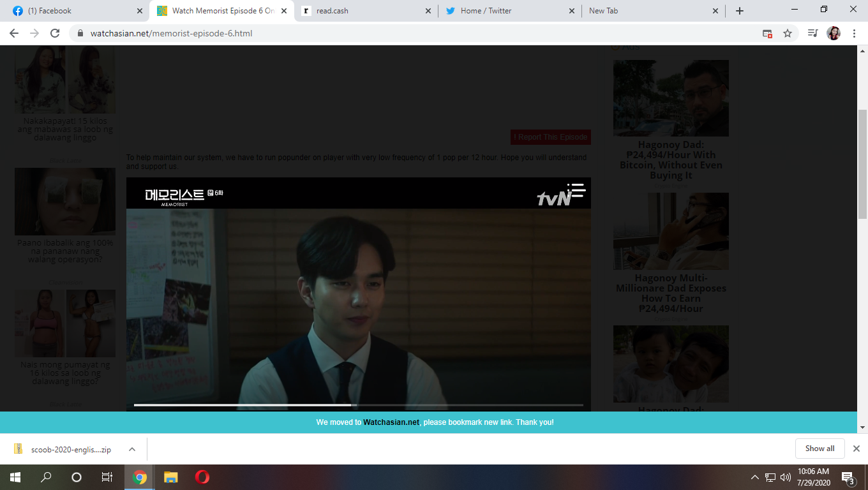Open Task View on the taskbar
The width and height of the screenshot is (868, 490).
(107, 477)
